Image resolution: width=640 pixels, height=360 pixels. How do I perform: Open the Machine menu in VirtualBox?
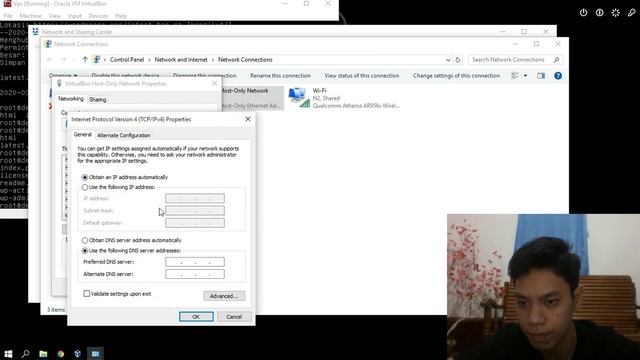coord(31,16)
